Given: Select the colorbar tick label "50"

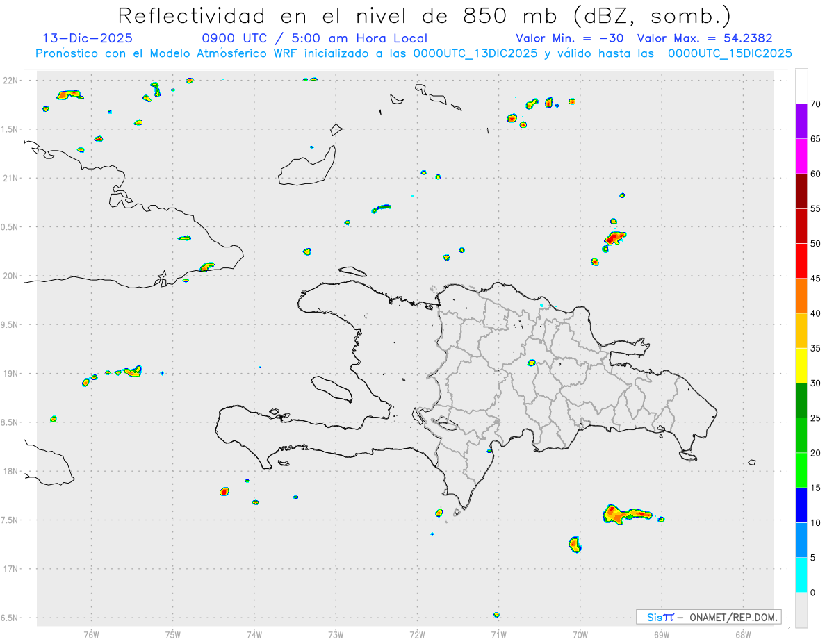Looking at the screenshot, I should [x=815, y=244].
